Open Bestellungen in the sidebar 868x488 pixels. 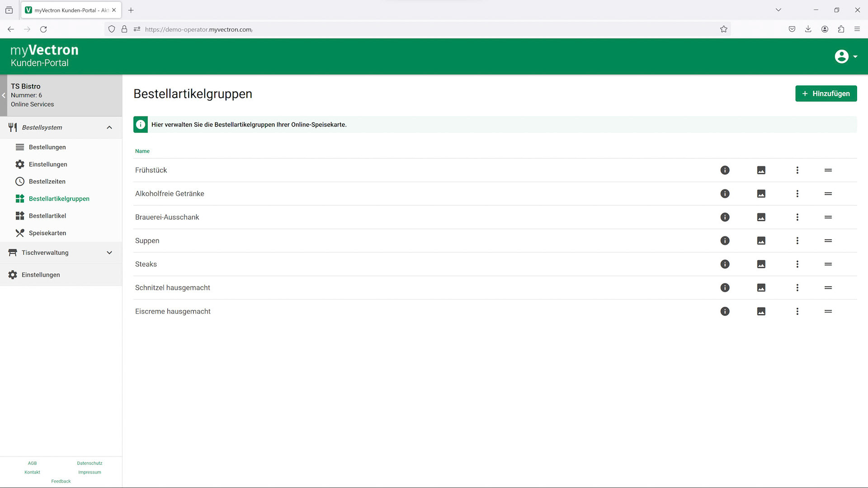[47, 147]
